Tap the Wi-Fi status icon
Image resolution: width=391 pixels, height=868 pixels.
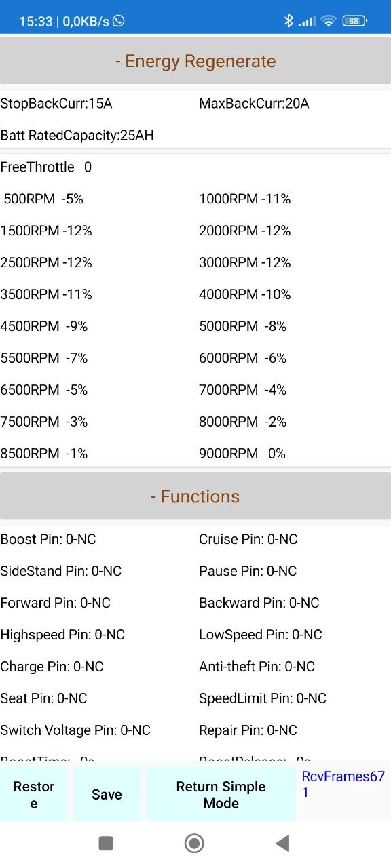[x=329, y=21]
